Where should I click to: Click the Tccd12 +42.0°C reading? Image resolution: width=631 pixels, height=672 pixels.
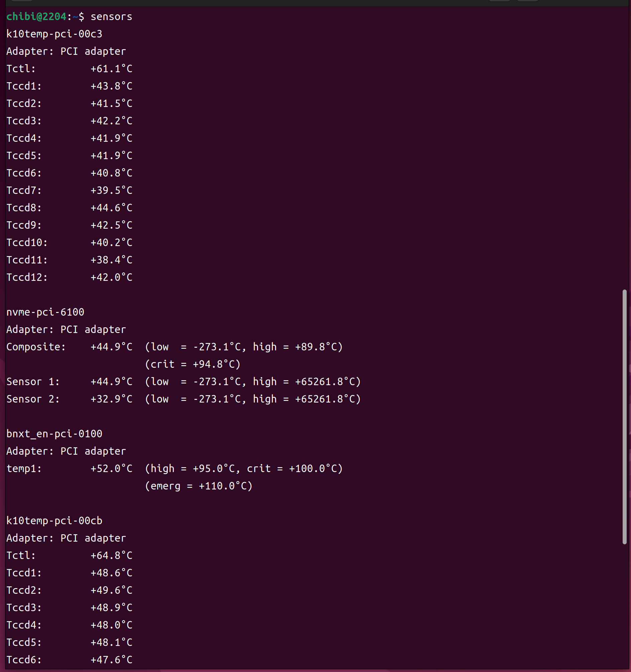[111, 277]
